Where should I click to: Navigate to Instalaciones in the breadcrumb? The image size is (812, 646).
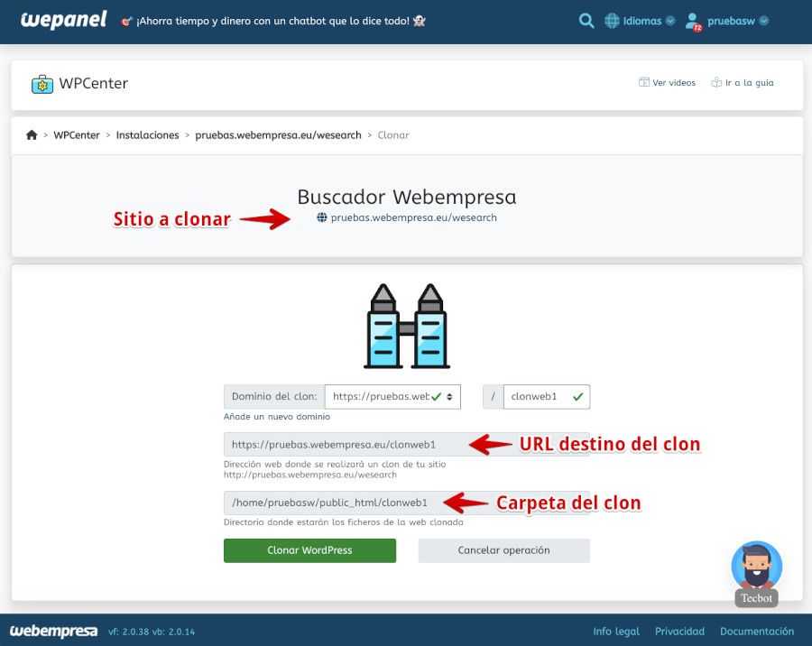148,134
